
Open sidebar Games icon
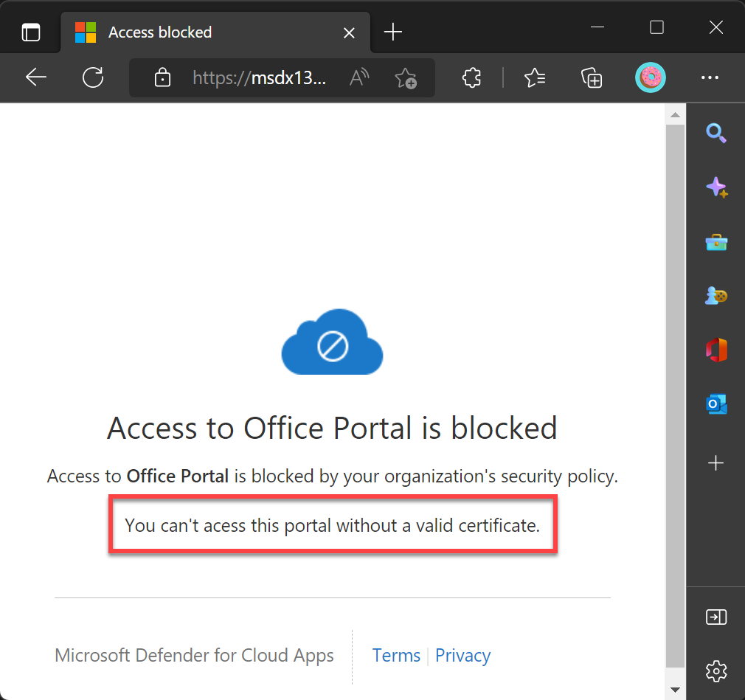coord(716,296)
